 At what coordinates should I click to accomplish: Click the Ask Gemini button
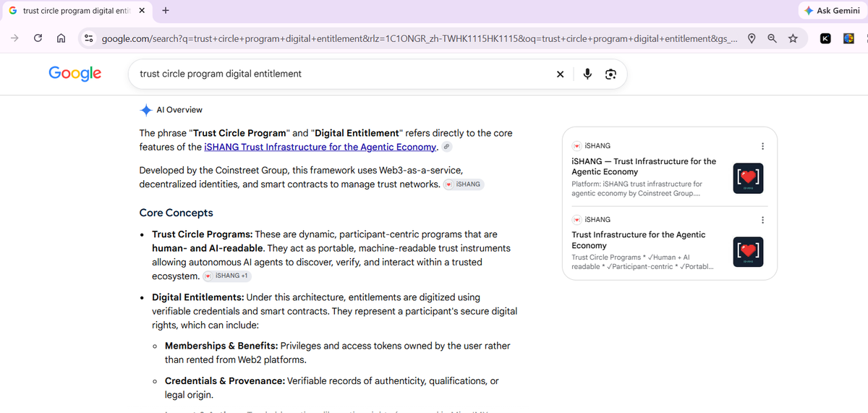831,11
